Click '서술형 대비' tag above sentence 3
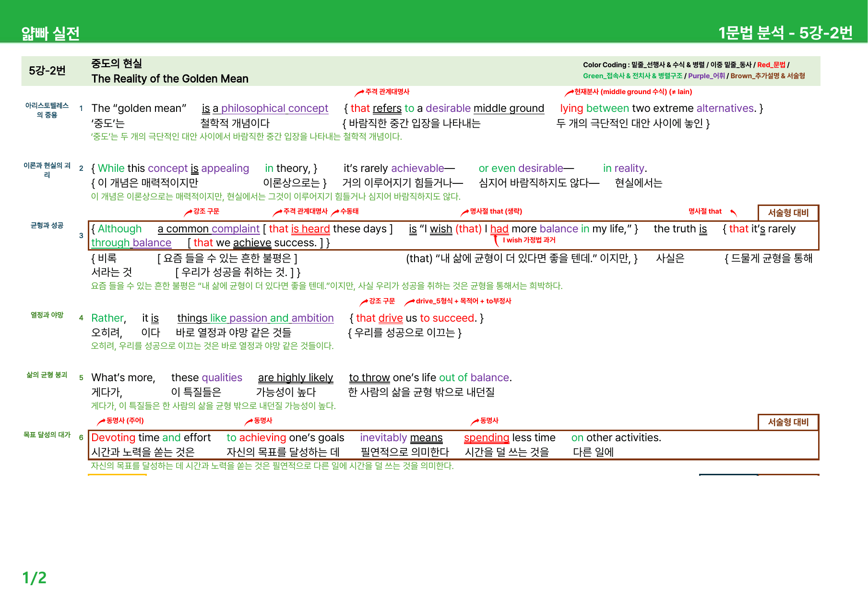Image resolution: width=868 pixels, height=614 pixels. point(788,213)
